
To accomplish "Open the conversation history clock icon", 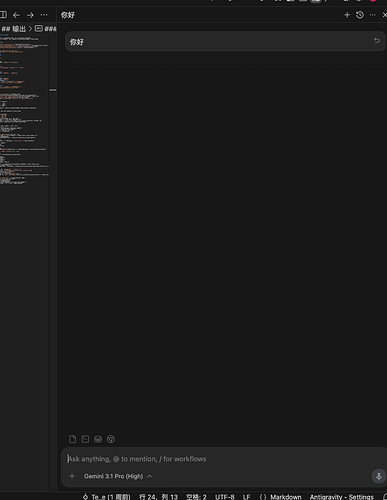I will coord(360,15).
